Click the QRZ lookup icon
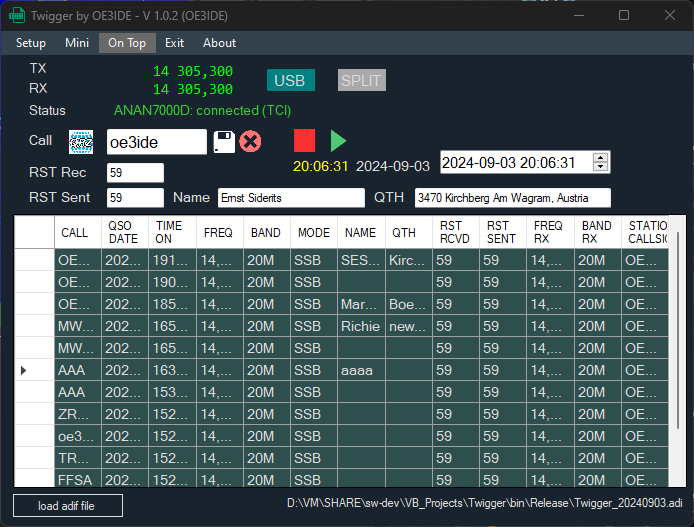 [x=81, y=142]
